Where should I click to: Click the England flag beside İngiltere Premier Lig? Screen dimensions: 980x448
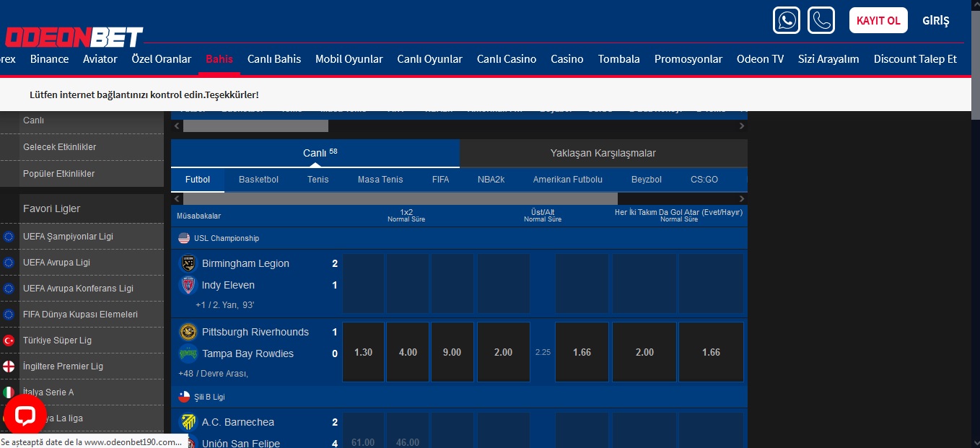tap(9, 366)
